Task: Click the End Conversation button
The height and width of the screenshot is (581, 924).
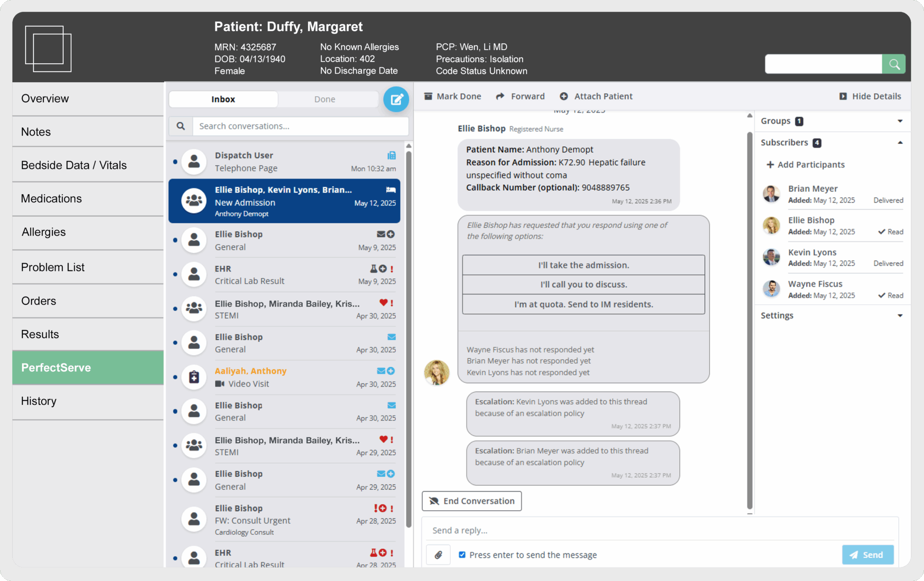Action: point(471,501)
